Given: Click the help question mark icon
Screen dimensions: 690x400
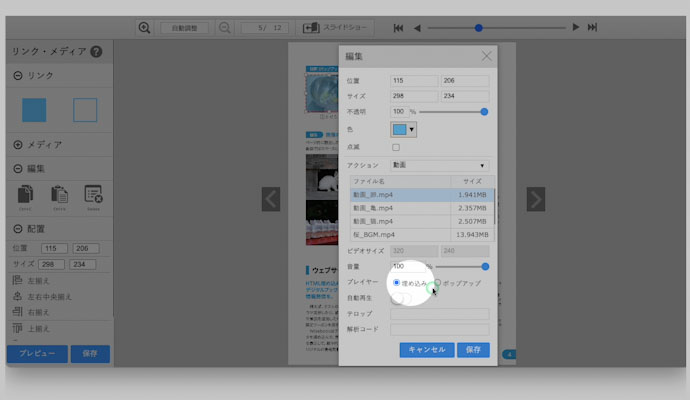Looking at the screenshot, I should coord(96,52).
